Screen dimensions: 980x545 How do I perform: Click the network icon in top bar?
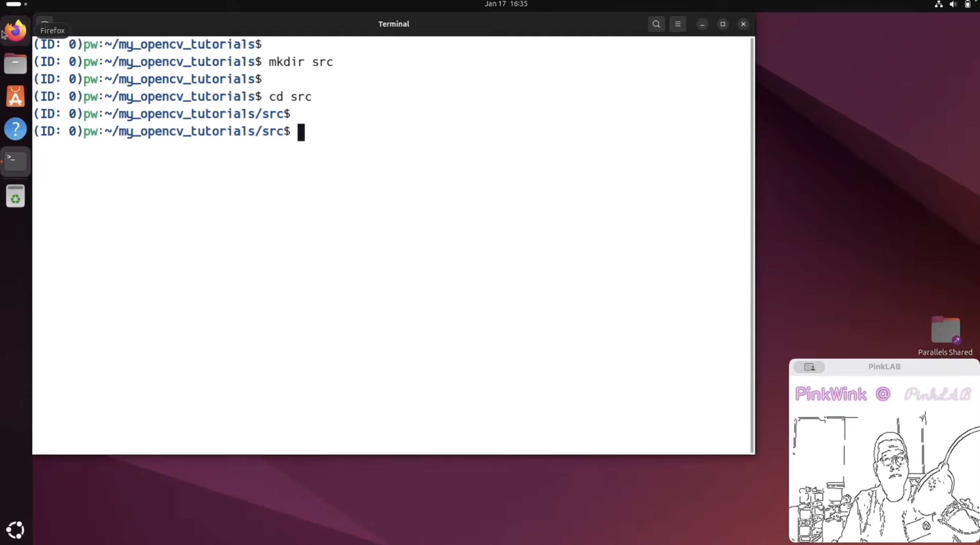click(938, 5)
